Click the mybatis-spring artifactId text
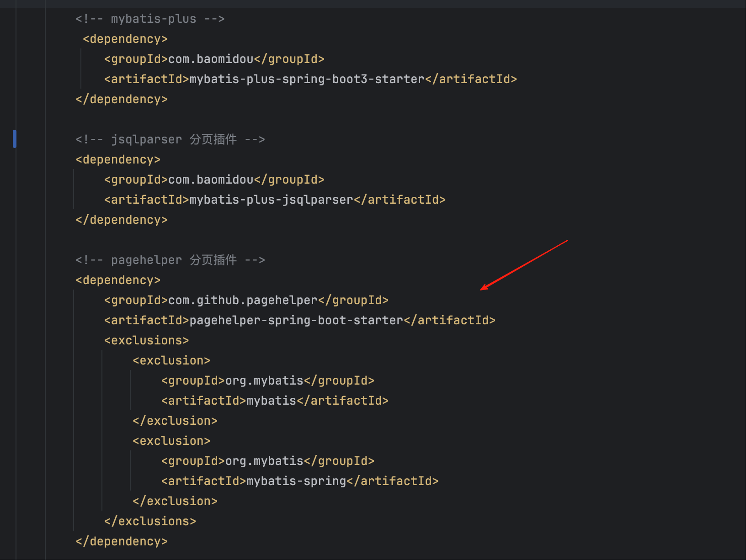 coord(296,481)
